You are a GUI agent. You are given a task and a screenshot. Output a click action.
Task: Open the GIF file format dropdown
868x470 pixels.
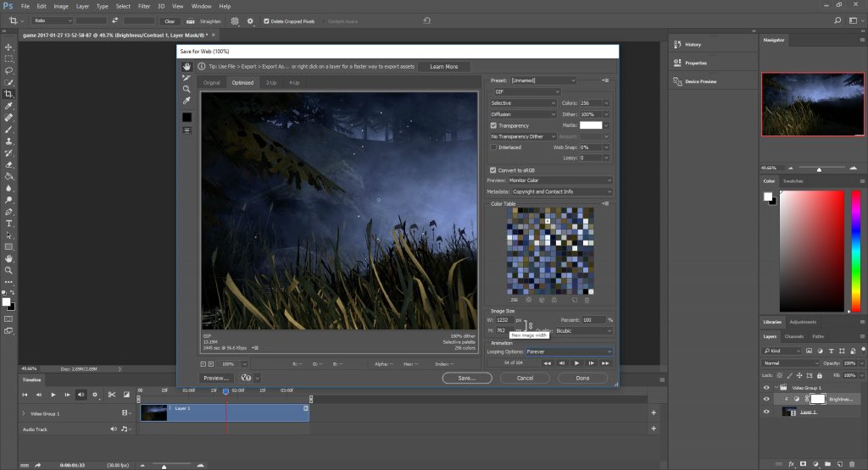click(526, 91)
